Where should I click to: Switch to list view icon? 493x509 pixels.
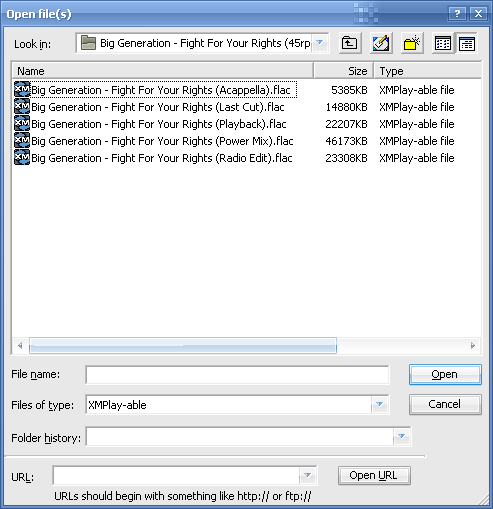[x=443, y=43]
